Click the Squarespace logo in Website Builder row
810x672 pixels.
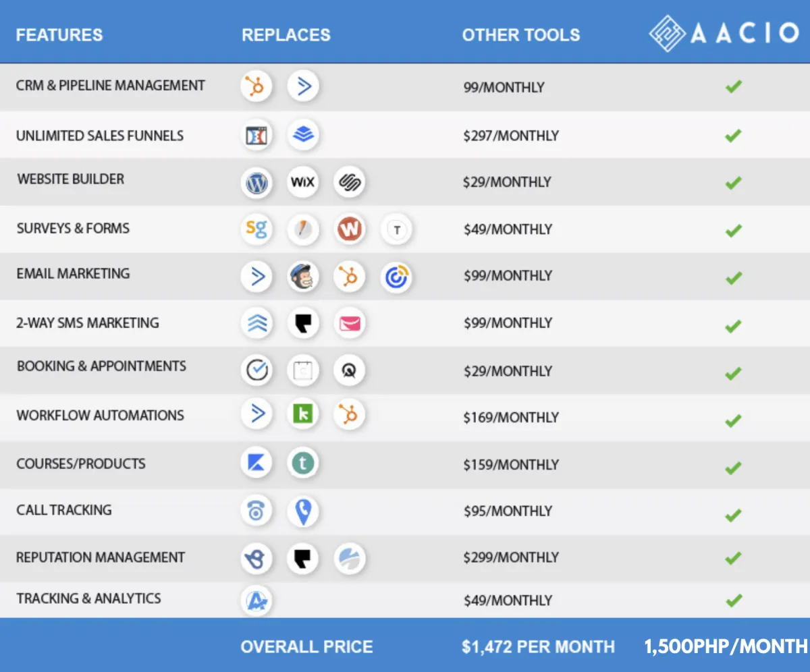pyautogui.click(x=350, y=183)
